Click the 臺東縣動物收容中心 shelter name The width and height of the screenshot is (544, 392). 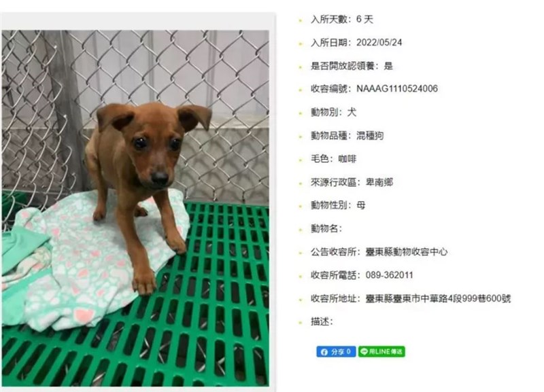406,252
